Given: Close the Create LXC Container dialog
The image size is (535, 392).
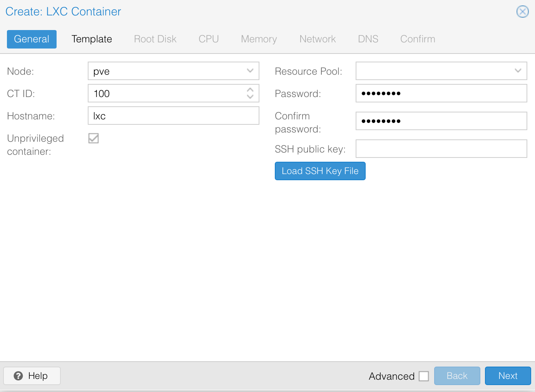Looking at the screenshot, I should tap(522, 12).
